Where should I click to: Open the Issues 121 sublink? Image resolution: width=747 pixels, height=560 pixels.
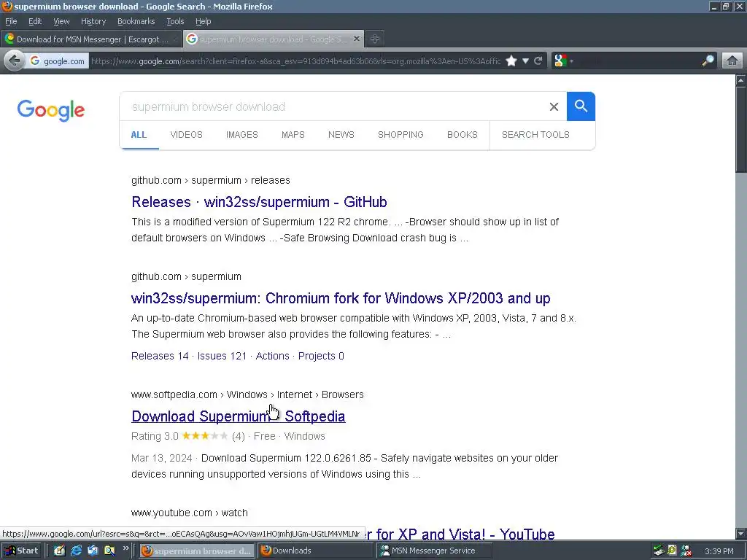coord(222,356)
